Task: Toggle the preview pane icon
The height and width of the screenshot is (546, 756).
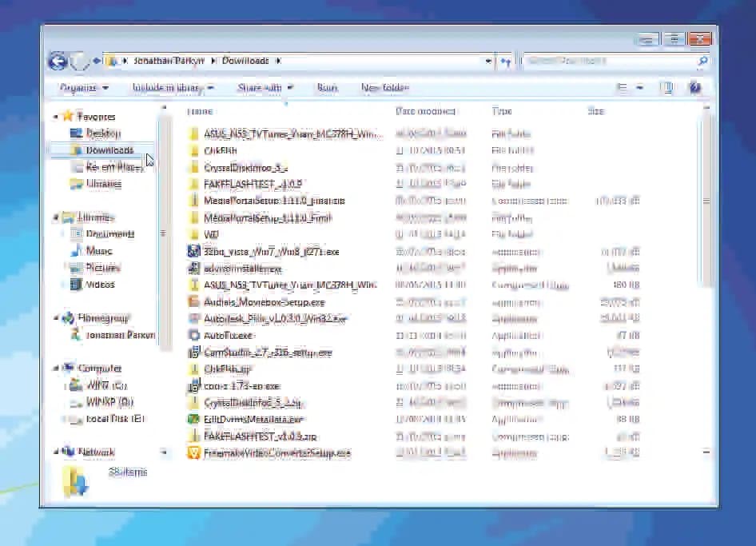Action: 666,88
